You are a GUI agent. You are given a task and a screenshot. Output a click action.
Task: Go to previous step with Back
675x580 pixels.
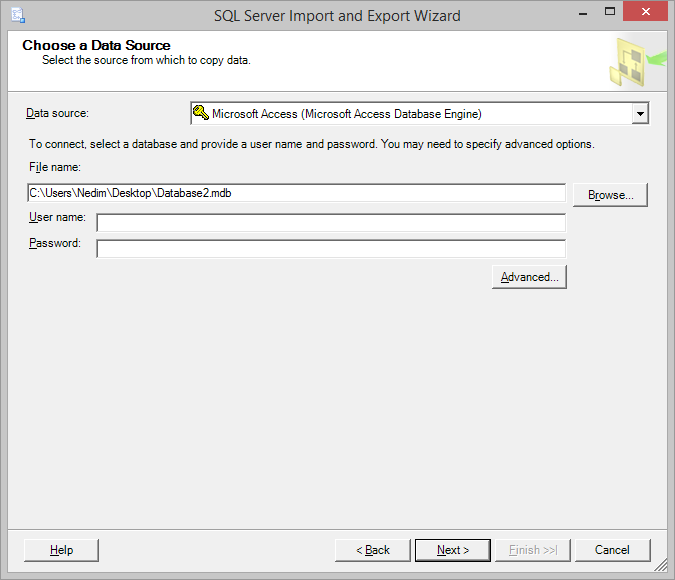click(372, 550)
